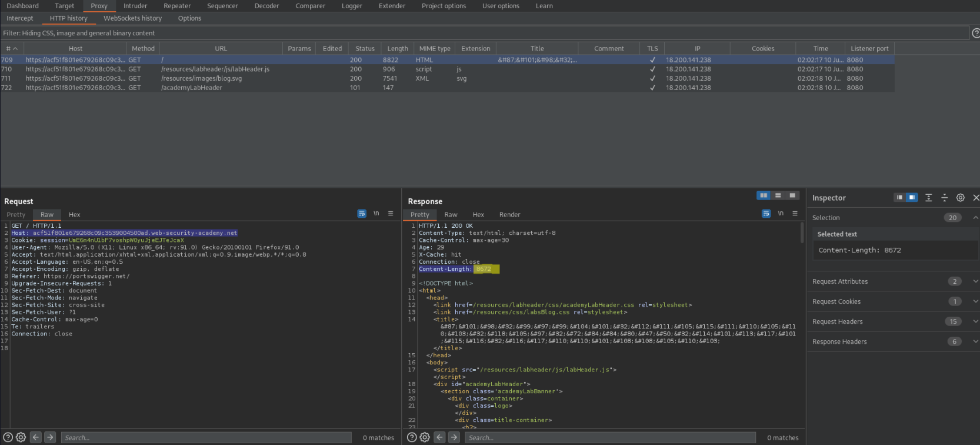The width and height of the screenshot is (980, 445).
Task: Sort by Listener port column header
Action: (869, 48)
